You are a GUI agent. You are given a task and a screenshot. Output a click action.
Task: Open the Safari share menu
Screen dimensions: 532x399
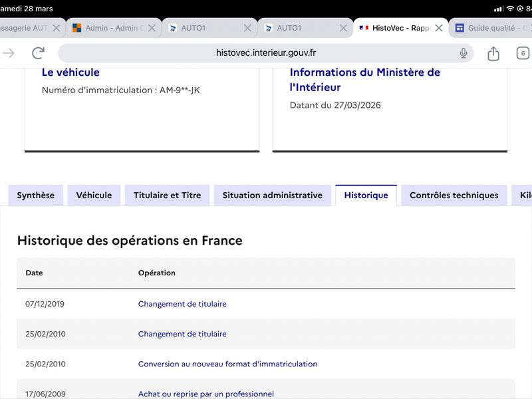pos(493,54)
